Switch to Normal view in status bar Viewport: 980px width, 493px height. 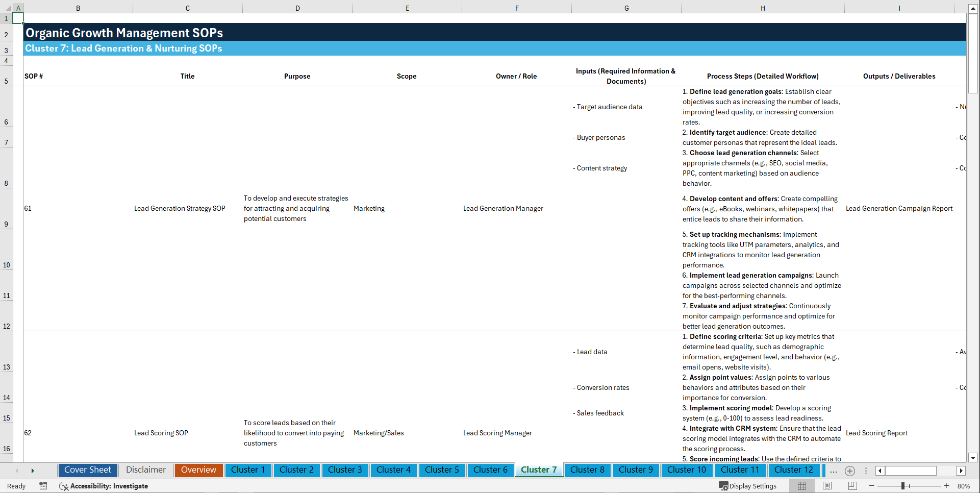pyautogui.click(x=802, y=486)
